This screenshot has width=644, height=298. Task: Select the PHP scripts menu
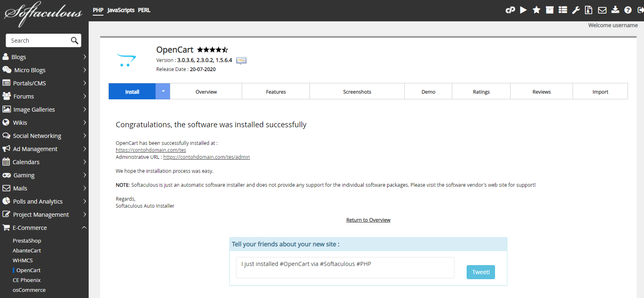pos(98,10)
